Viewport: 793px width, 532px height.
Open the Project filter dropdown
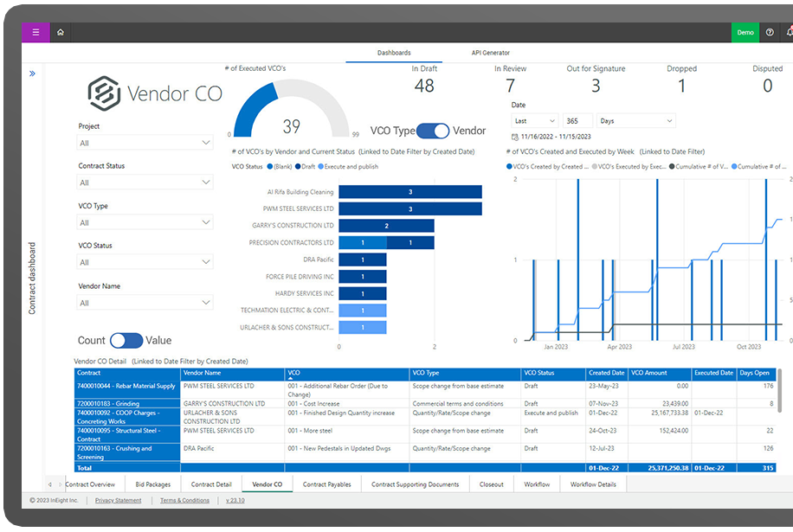(x=145, y=143)
